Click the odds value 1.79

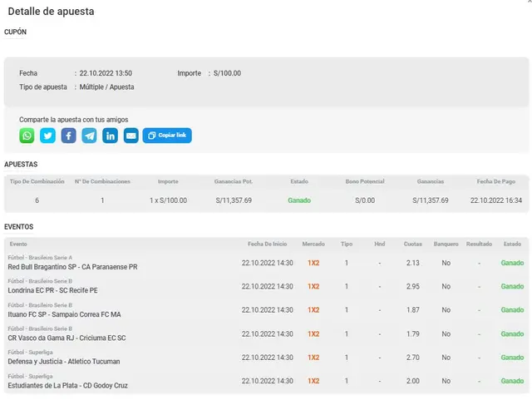pos(413,334)
